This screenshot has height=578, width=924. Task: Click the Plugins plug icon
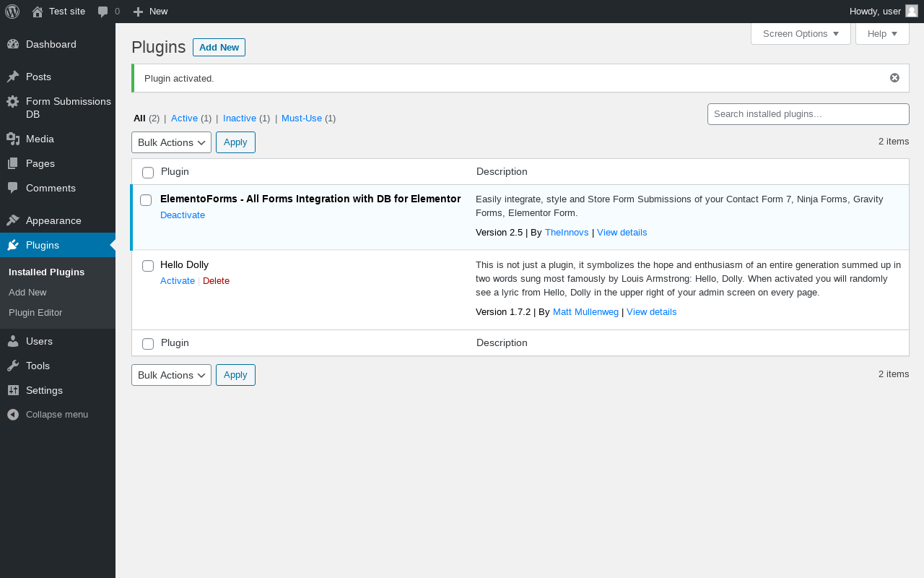pyautogui.click(x=13, y=245)
